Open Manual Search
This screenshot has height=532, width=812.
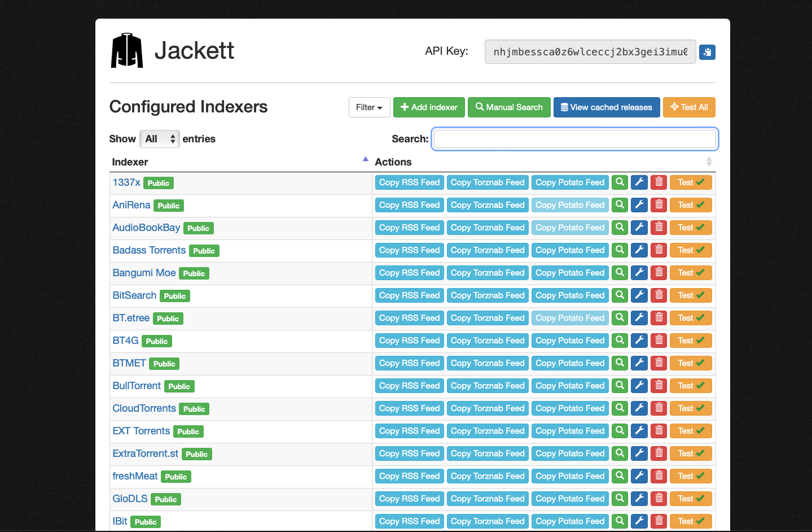(509, 107)
